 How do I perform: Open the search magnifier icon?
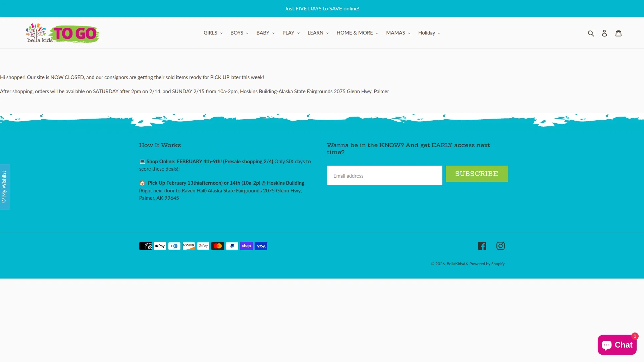click(591, 33)
